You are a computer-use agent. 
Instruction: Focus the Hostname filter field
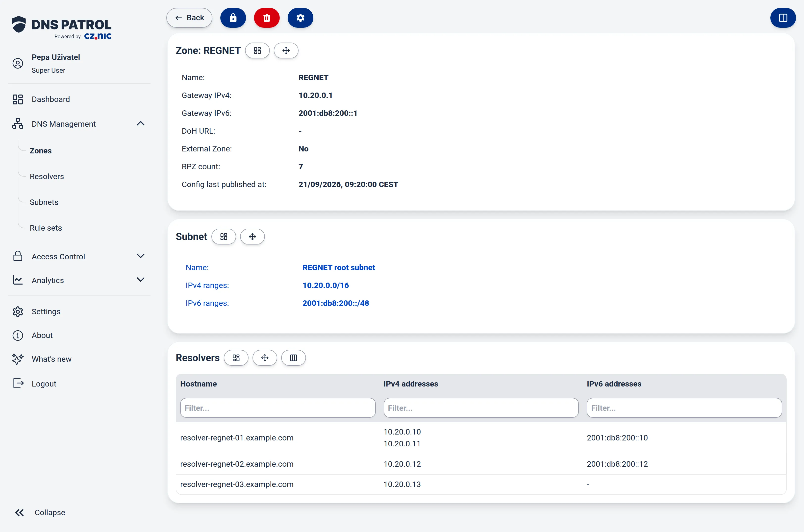pos(278,408)
